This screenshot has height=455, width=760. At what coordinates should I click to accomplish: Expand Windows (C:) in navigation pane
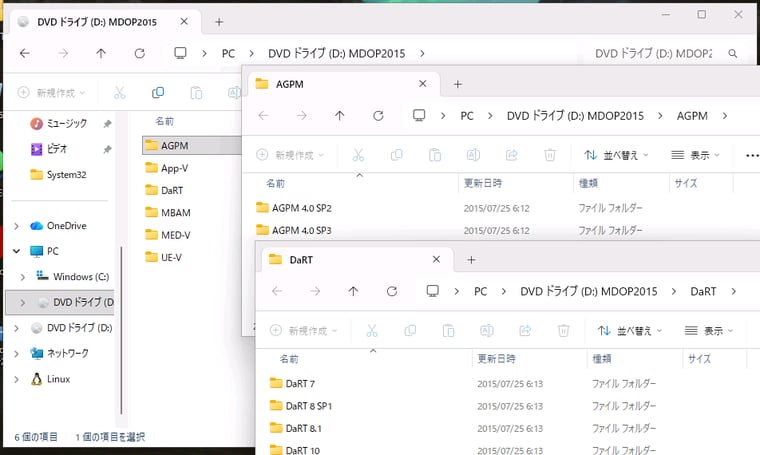23,277
